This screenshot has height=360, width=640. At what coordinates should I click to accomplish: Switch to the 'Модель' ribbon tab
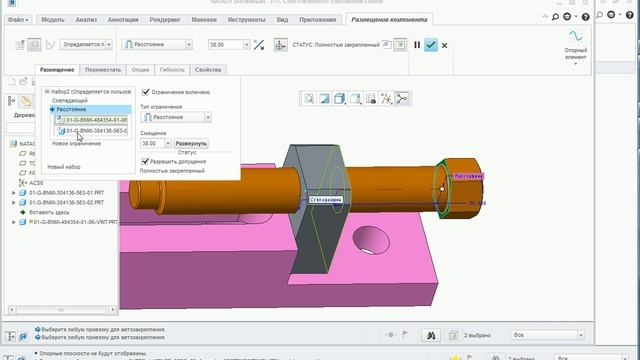(53, 20)
